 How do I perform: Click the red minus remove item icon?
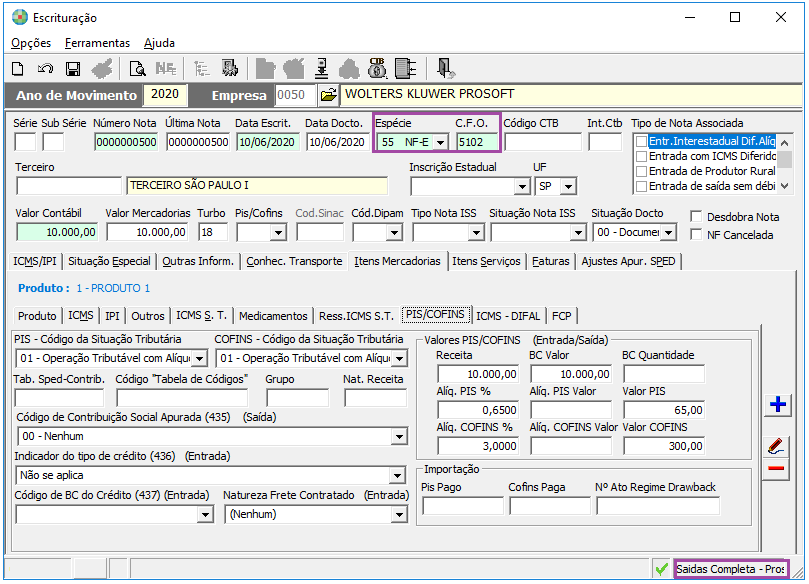(x=776, y=468)
